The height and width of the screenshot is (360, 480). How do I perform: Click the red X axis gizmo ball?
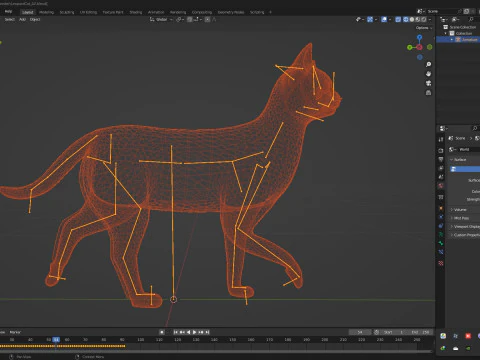pos(420,47)
